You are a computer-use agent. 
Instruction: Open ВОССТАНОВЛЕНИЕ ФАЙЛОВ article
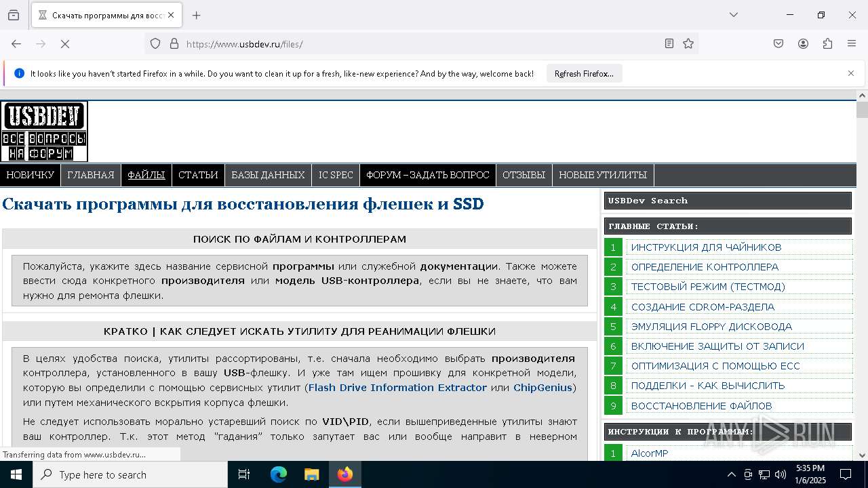click(x=701, y=406)
